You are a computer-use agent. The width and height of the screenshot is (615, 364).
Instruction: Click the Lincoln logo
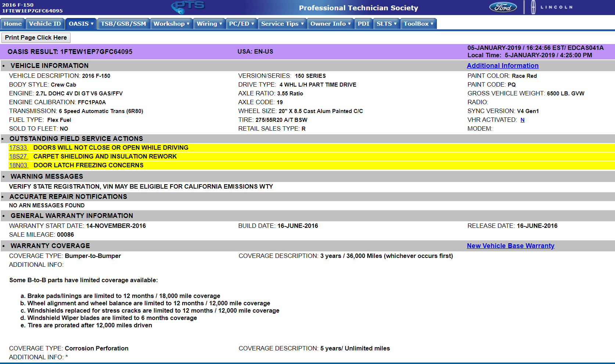[552, 7]
